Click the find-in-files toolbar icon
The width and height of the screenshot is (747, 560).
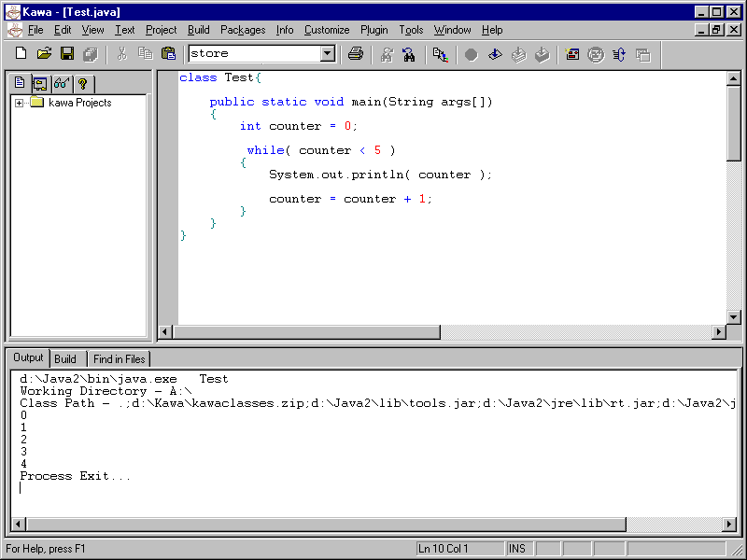pyautogui.click(x=440, y=55)
